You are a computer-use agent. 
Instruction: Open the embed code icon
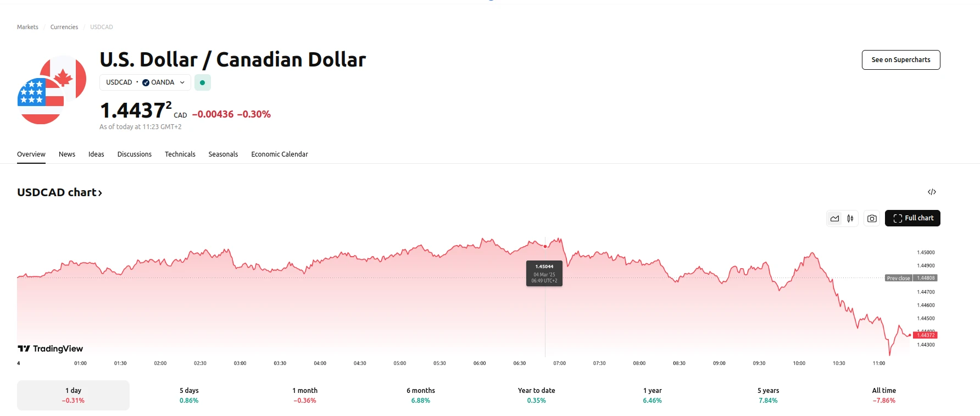pyautogui.click(x=932, y=192)
